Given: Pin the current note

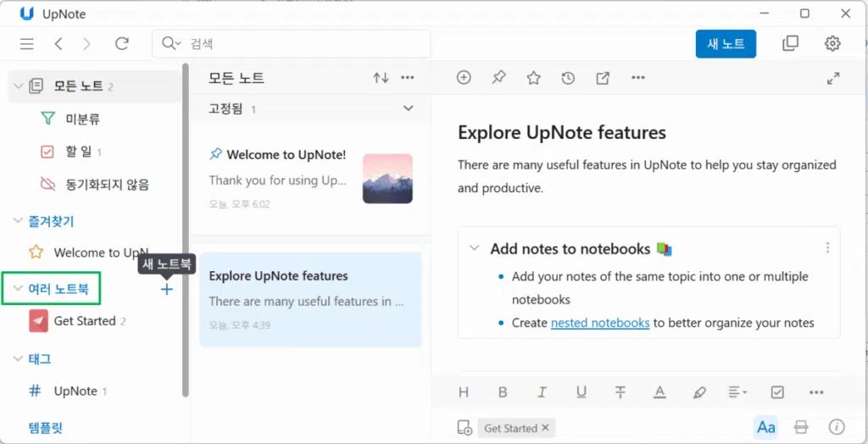Looking at the screenshot, I should (498, 78).
